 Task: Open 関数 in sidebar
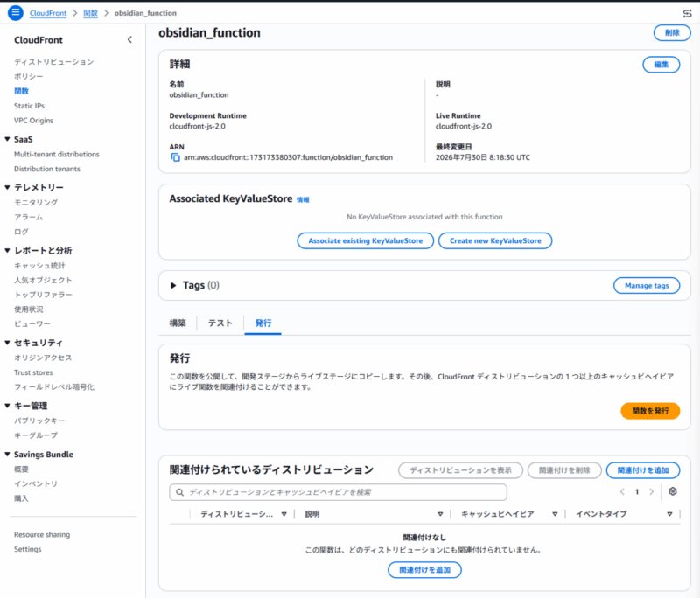pos(21,91)
